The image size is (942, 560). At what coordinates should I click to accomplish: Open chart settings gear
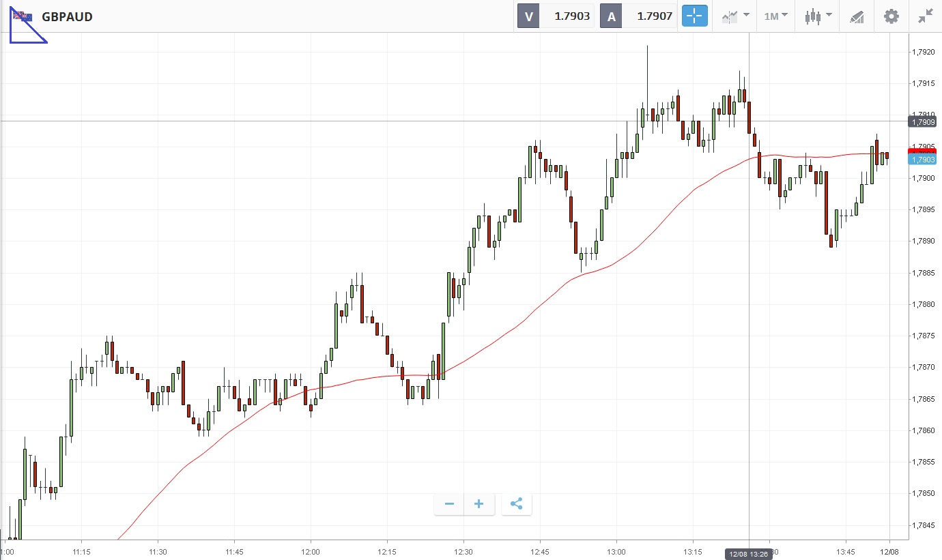[x=891, y=16]
